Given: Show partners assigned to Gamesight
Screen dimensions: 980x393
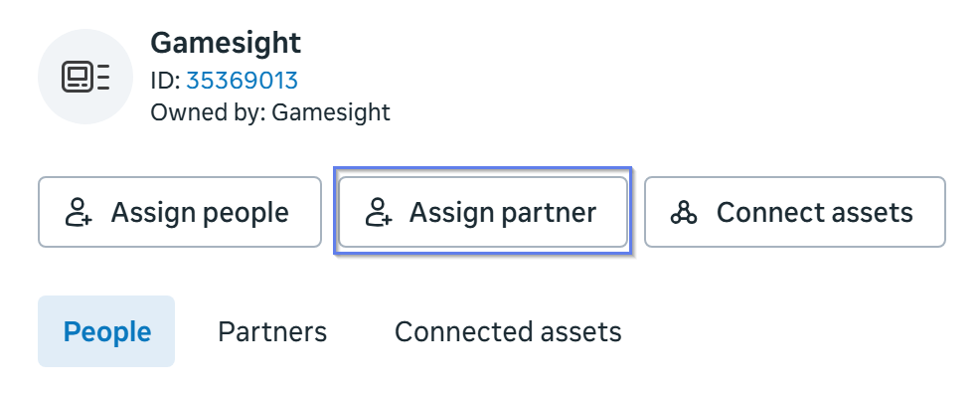Looking at the screenshot, I should [x=272, y=331].
